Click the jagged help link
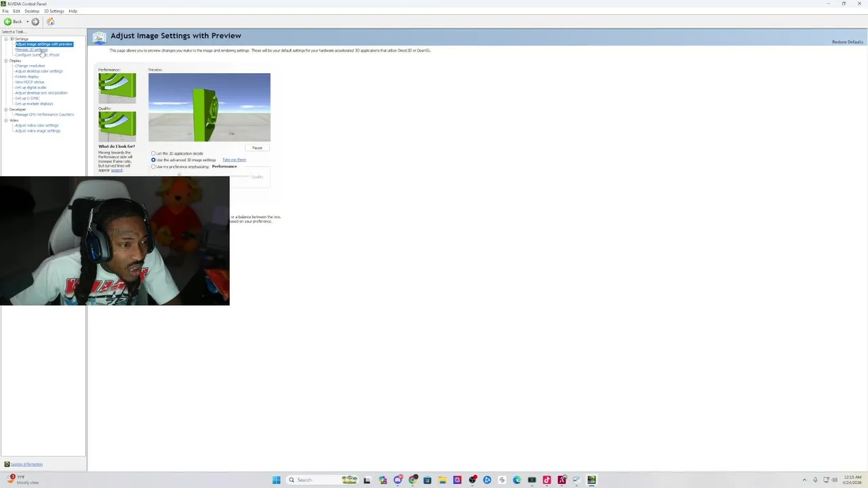Screen dimensions: 868x488 (x=117, y=170)
